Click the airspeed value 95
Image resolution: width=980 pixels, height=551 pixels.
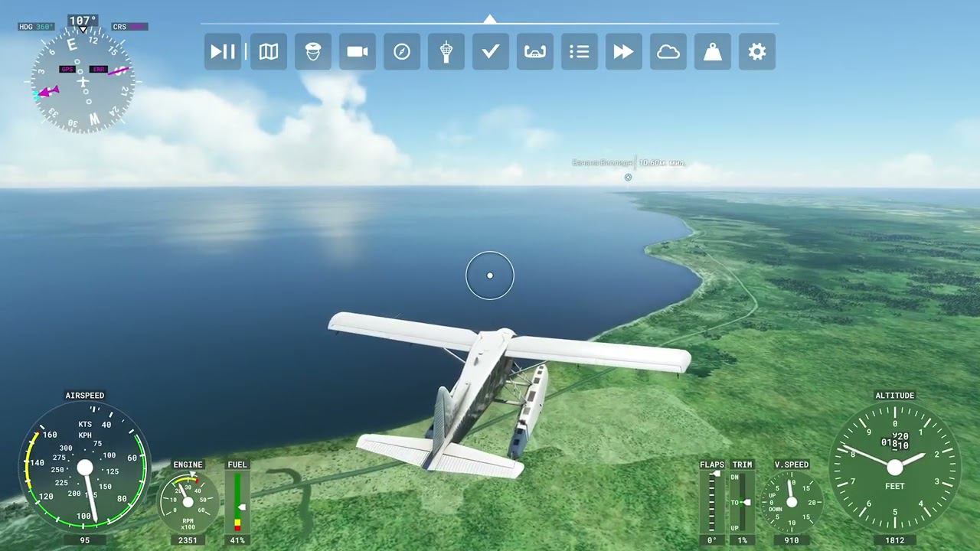[x=84, y=540]
